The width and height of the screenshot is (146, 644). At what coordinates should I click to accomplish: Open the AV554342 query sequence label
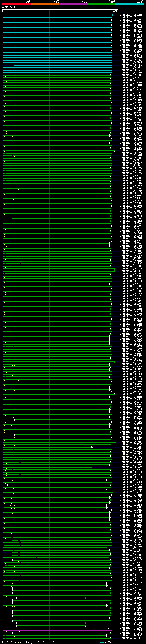(8, 7)
